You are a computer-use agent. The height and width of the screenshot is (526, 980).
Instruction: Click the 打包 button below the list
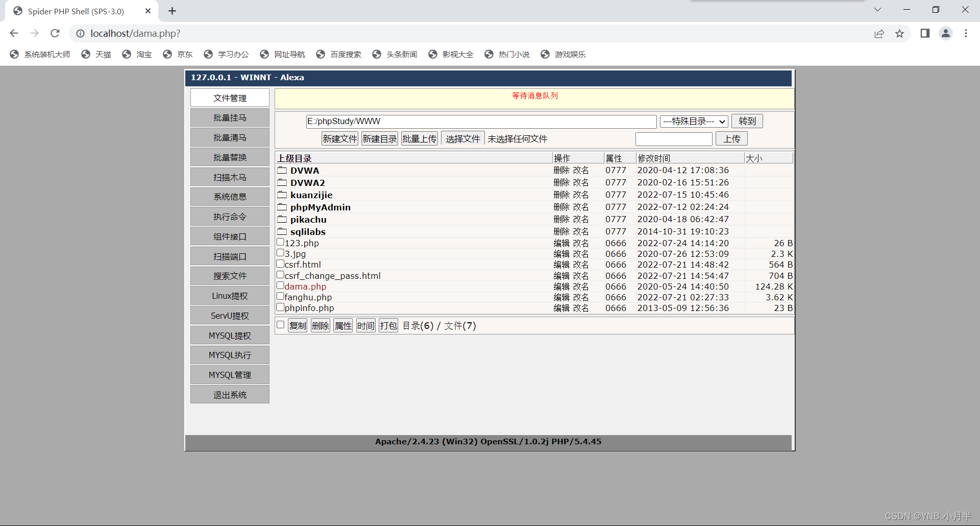coord(388,326)
